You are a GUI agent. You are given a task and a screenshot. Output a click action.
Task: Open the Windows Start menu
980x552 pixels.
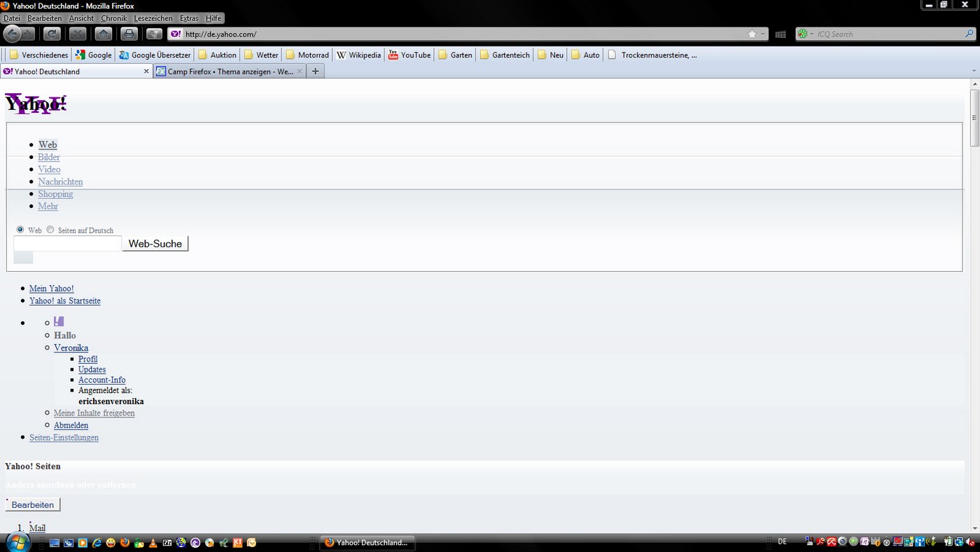17,542
